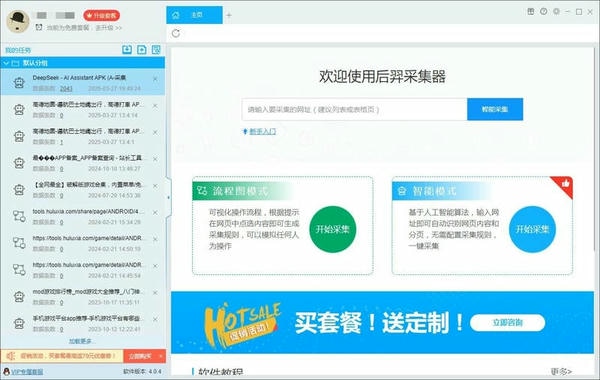Click the URL input field for 采集
This screenshot has height=380, width=600.
(354, 109)
